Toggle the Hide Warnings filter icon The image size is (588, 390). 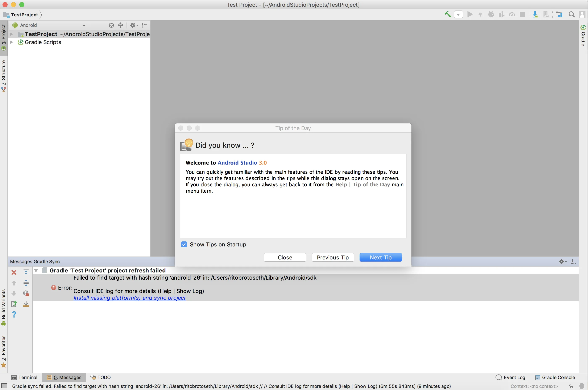(x=26, y=293)
